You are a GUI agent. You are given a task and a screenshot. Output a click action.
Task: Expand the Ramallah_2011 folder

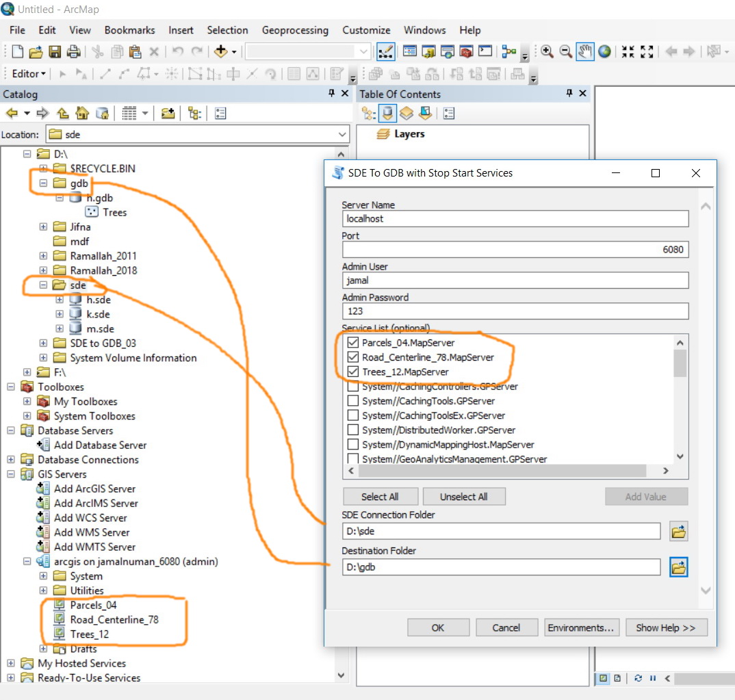pyautogui.click(x=43, y=256)
